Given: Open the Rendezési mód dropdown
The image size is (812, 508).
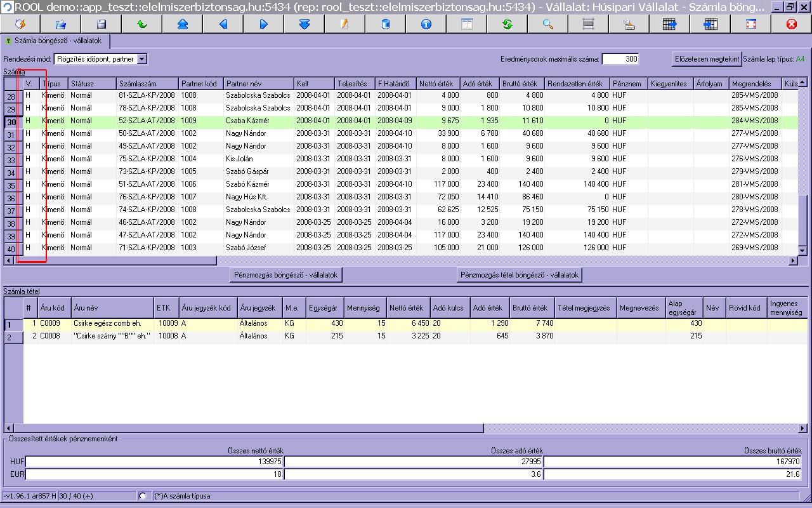Looking at the screenshot, I should point(141,59).
